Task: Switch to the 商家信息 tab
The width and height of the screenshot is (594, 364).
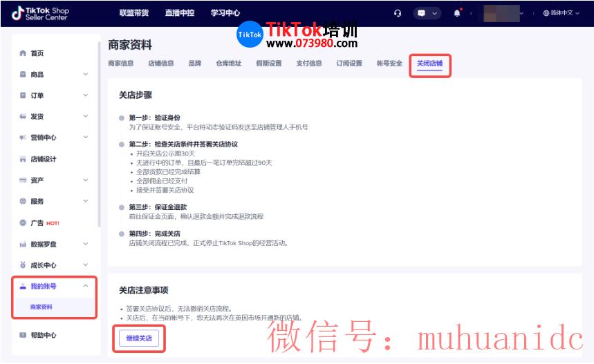Action: click(x=121, y=63)
